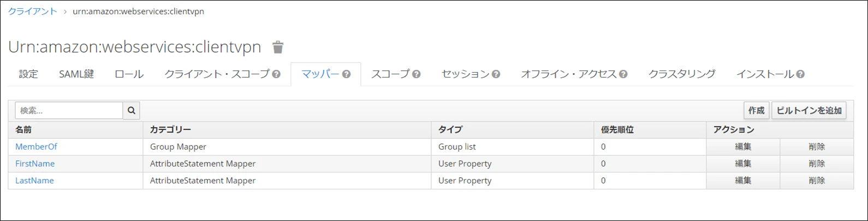Select AttributeStatement Mapper cell in FirstName row
This screenshot has width=868, height=221.
point(287,164)
